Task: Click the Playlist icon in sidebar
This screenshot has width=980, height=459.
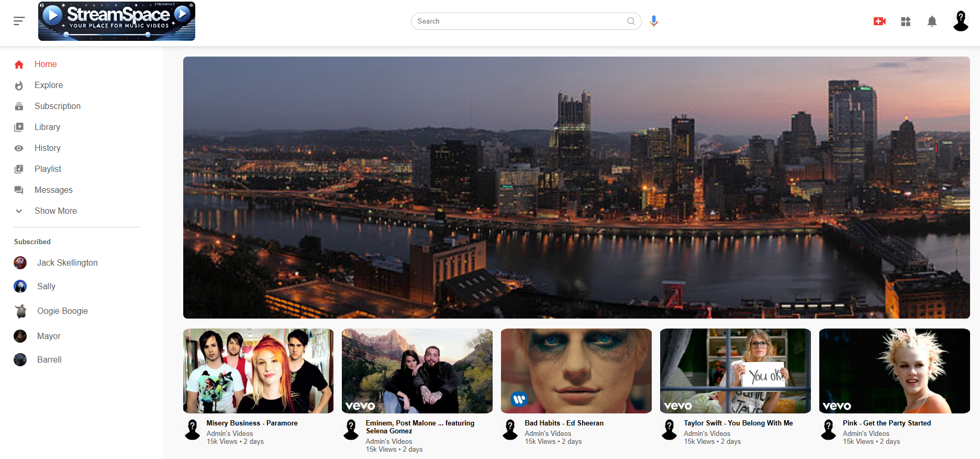Action: (19, 169)
